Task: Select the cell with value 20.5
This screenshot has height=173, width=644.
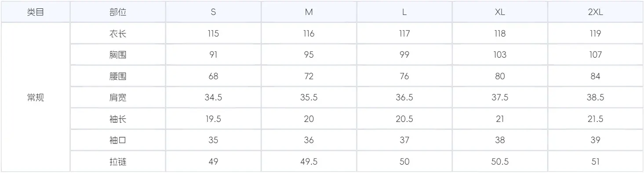Action: coord(404,119)
